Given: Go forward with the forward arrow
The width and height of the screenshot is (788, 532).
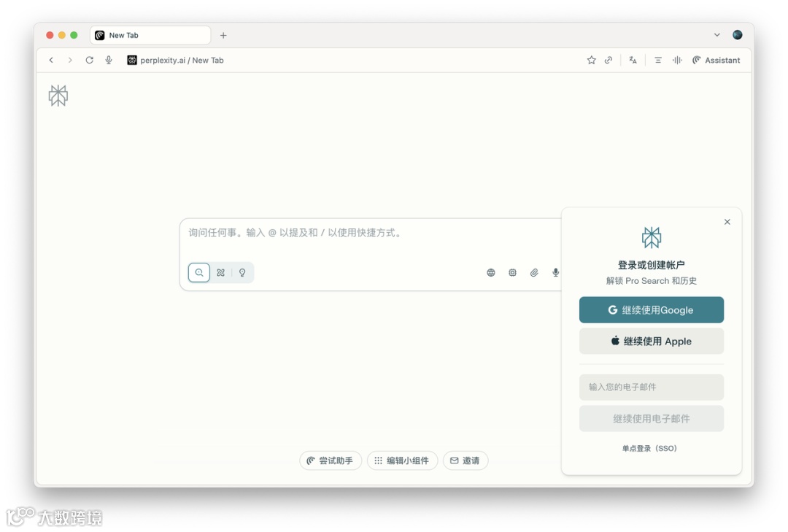Looking at the screenshot, I should [70, 60].
